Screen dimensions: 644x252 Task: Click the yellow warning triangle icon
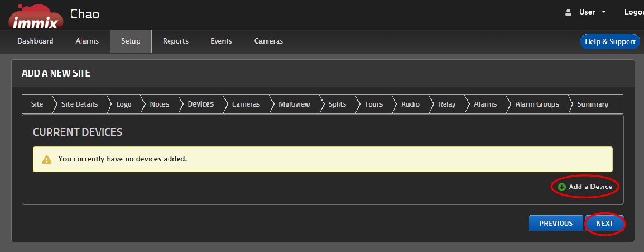[46, 159]
